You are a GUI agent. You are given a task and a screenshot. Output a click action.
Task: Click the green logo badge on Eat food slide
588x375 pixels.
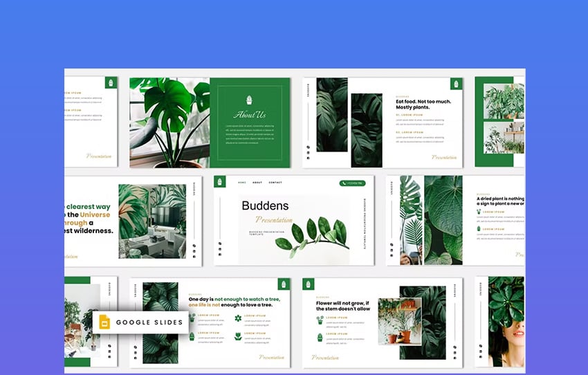click(x=455, y=84)
